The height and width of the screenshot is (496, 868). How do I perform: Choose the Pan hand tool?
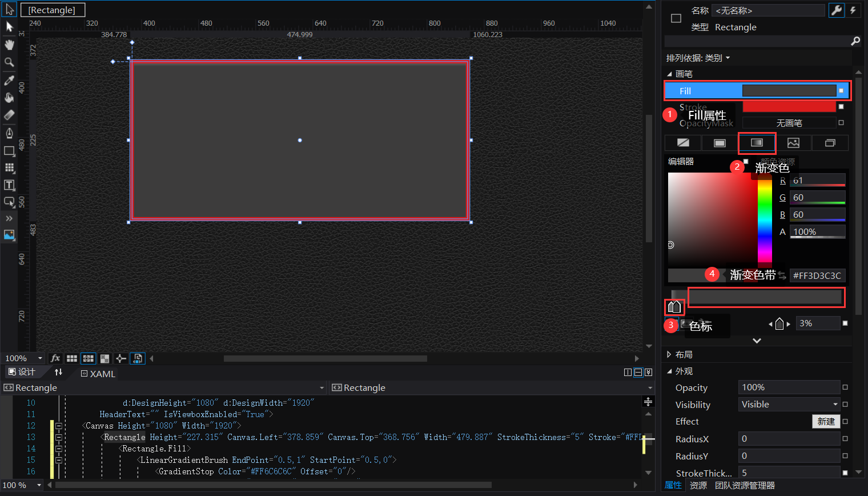(9, 45)
